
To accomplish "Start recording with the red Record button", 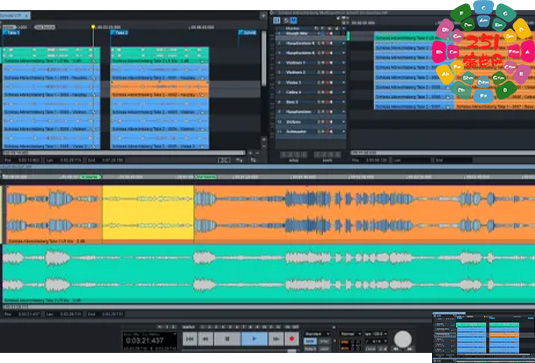I will click(x=291, y=339).
